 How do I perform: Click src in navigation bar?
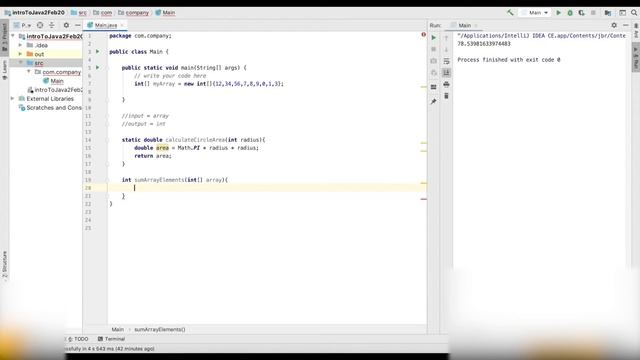(x=79, y=13)
